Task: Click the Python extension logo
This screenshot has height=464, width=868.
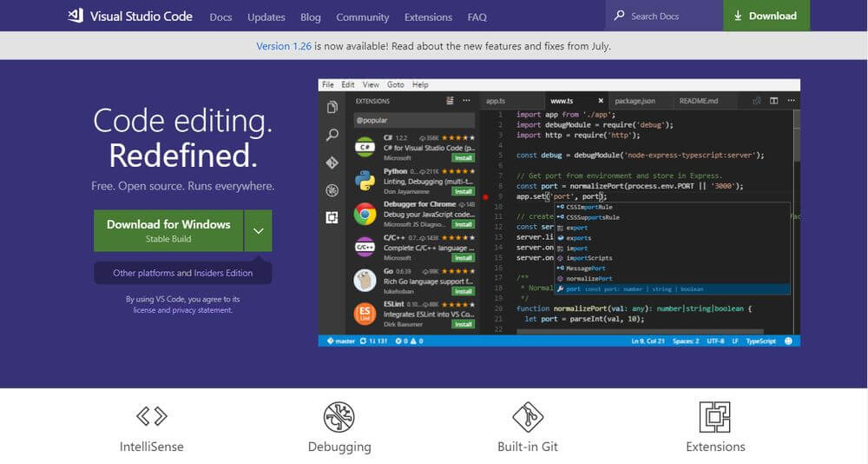Action: tap(365, 181)
